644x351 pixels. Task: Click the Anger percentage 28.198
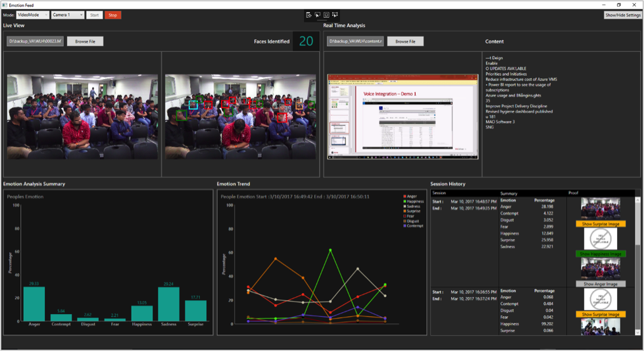547,207
